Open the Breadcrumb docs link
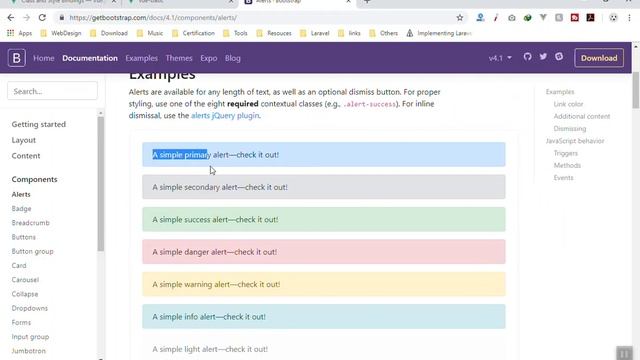The image size is (640, 360). coord(31,223)
